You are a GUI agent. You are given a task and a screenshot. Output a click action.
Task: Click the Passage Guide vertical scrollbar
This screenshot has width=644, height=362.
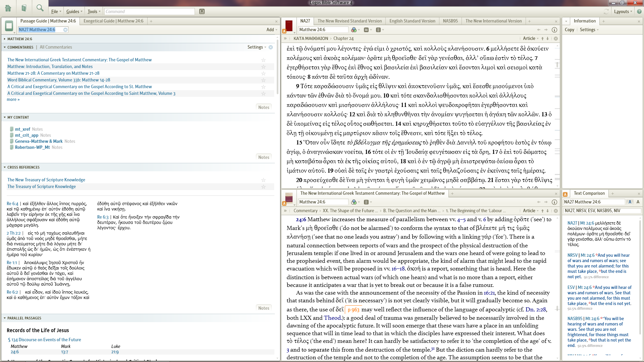(278, 67)
